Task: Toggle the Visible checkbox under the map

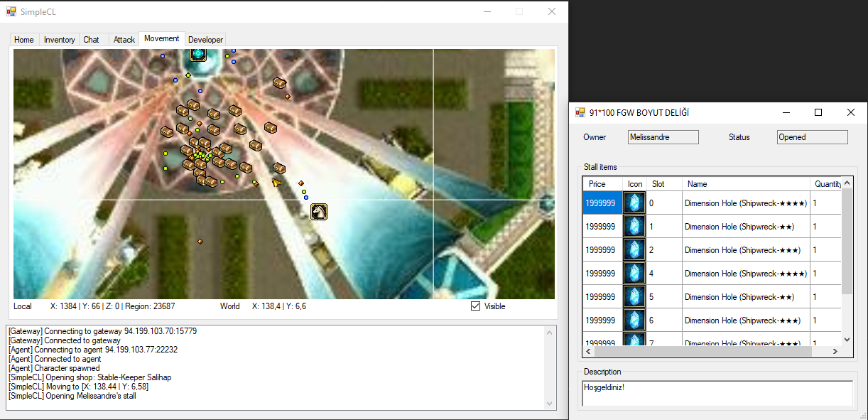Action: [475, 306]
